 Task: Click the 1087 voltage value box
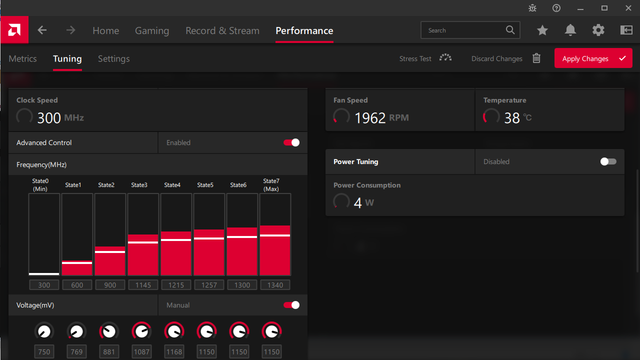coord(141,351)
